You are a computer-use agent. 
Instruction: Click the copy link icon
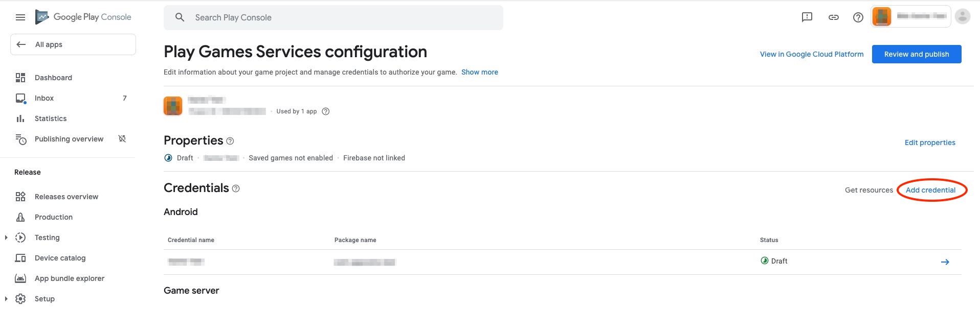(834, 17)
